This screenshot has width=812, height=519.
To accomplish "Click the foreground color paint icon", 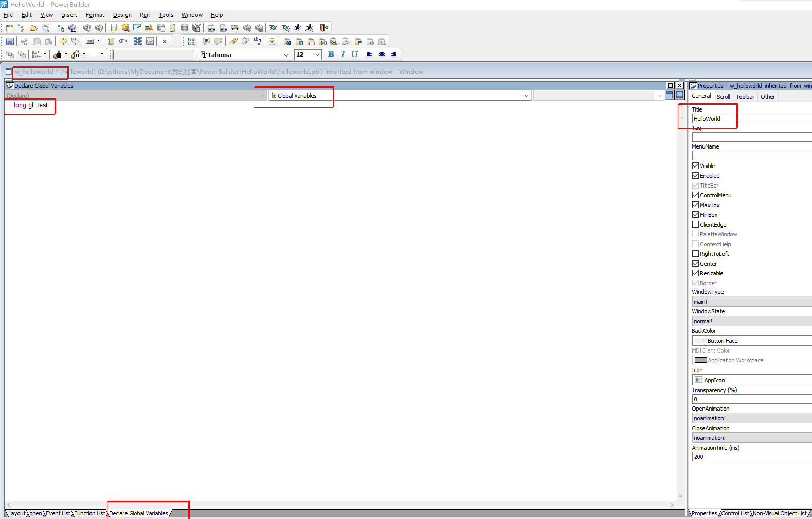I will [x=58, y=54].
